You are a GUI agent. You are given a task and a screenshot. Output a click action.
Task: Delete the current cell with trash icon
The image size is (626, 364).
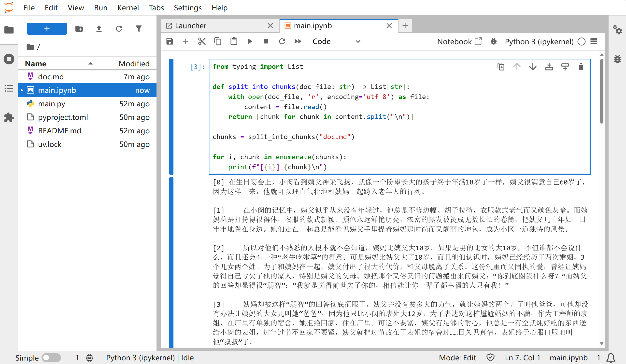(x=581, y=67)
